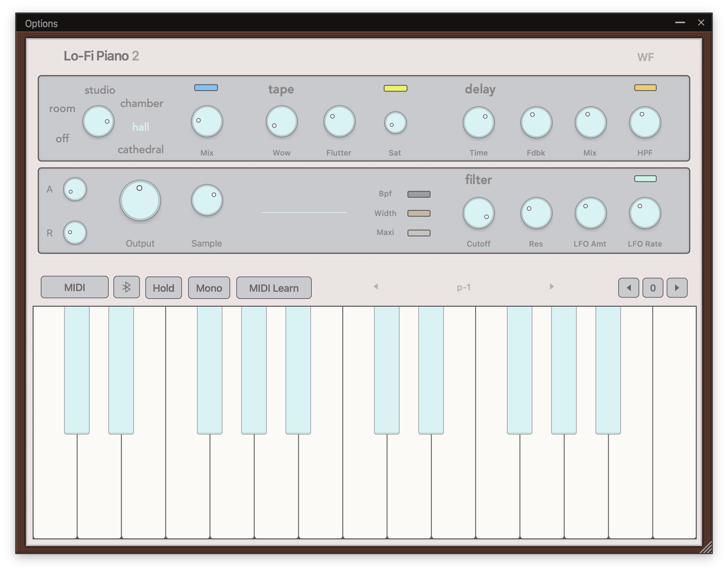The height and width of the screenshot is (572, 728).
Task: Click the large Output knob
Action: pyautogui.click(x=140, y=201)
